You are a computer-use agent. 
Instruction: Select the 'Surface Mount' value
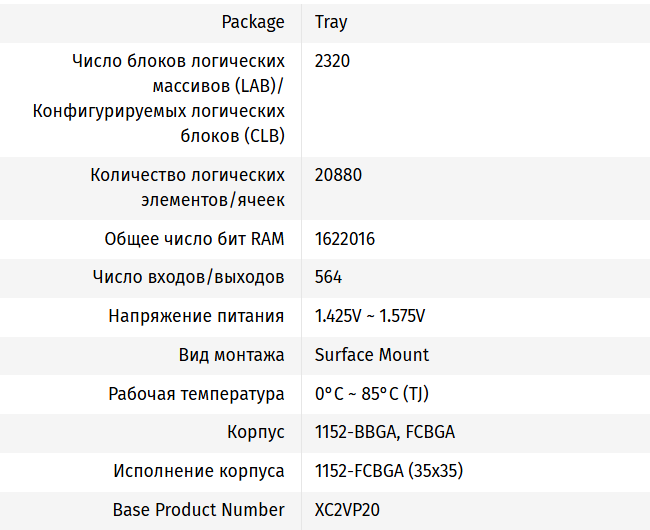pos(372,355)
